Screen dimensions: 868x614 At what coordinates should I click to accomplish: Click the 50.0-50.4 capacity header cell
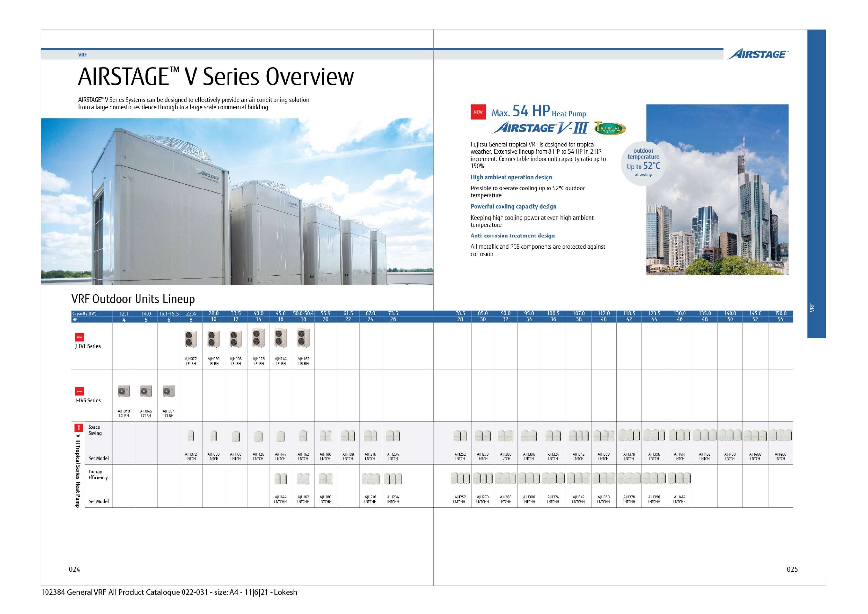point(303,314)
